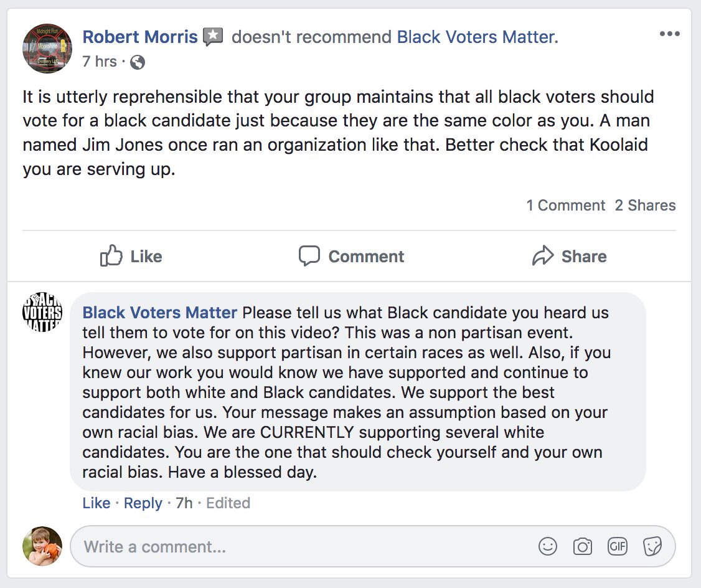This screenshot has width=701, height=588.
Task: View the 2 Shares count
Action: click(645, 206)
